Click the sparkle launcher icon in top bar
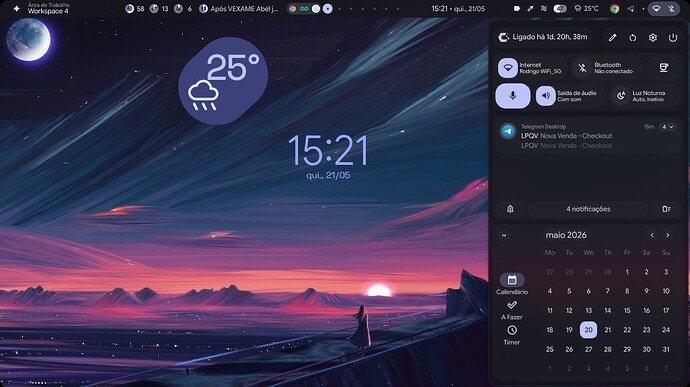 (x=16, y=8)
